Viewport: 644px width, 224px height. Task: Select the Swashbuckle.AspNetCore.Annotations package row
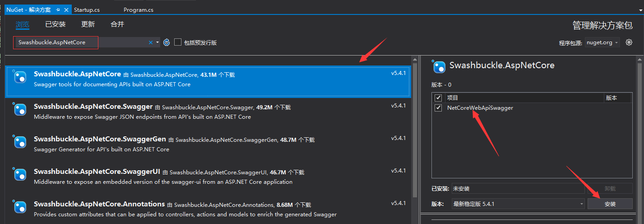(208, 209)
